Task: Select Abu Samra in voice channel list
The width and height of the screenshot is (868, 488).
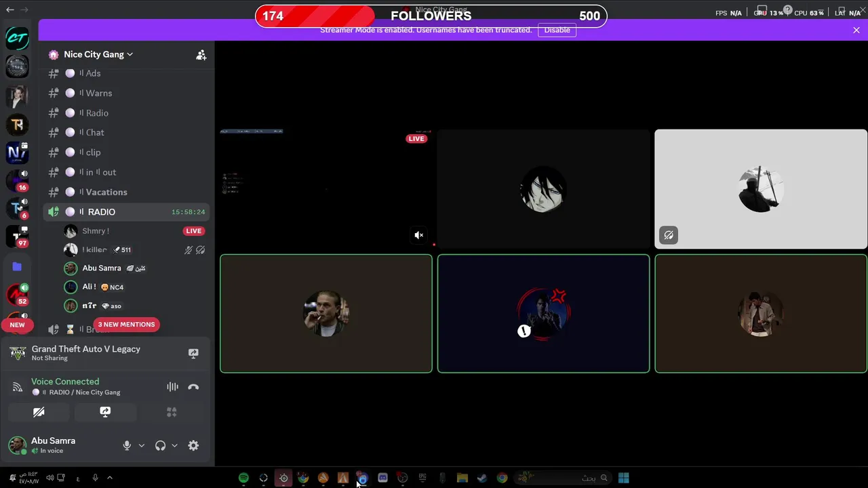Action: (x=134, y=268)
